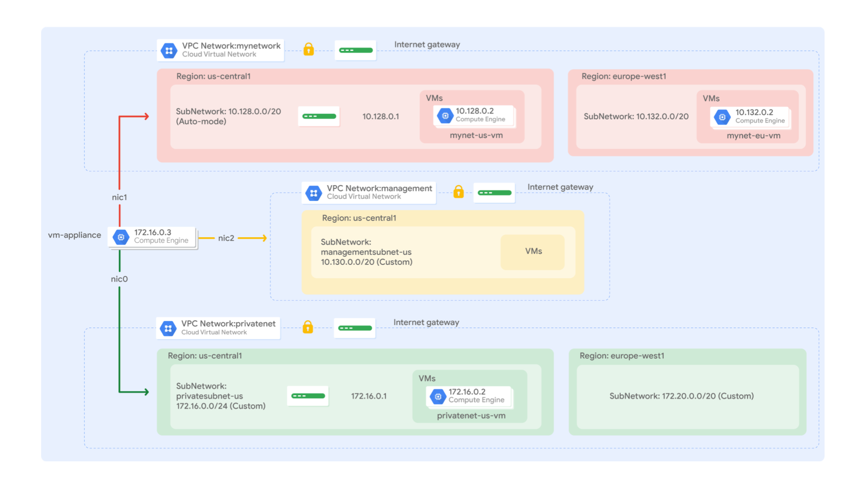
Task: Click the management VPC network icon
Action: tap(313, 193)
